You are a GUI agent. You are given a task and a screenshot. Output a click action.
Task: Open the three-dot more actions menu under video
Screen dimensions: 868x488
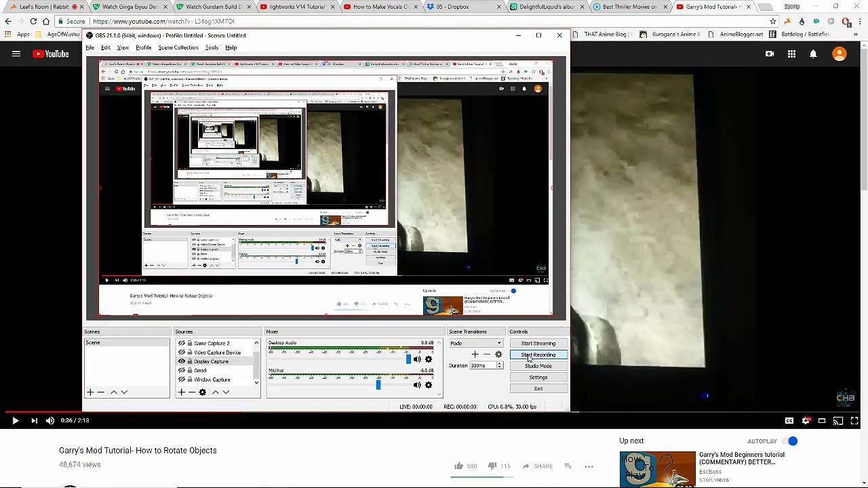click(x=589, y=466)
